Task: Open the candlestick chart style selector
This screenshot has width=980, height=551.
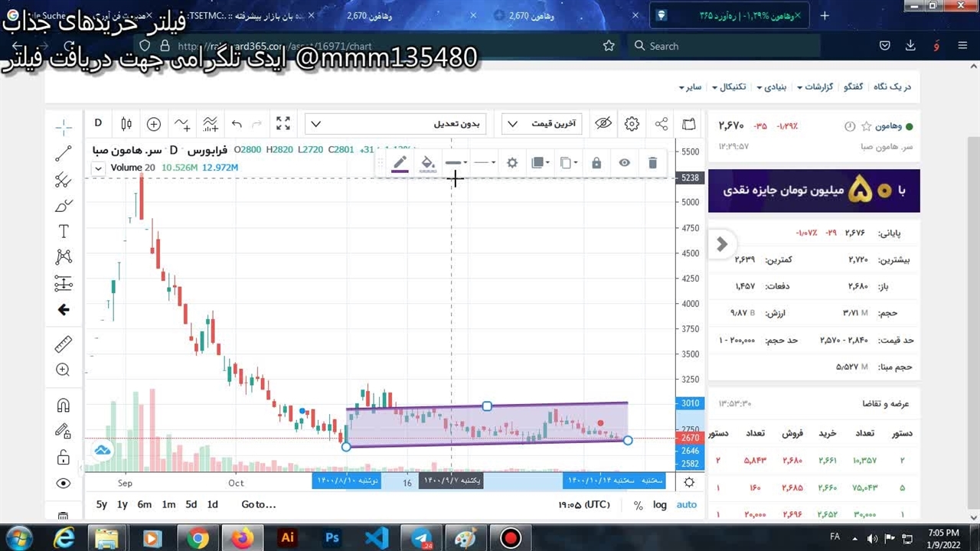Action: click(126, 124)
